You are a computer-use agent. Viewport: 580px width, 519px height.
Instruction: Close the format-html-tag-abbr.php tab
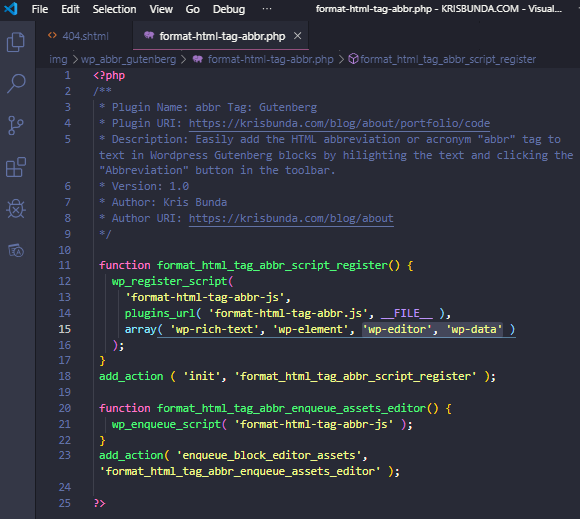click(x=297, y=36)
